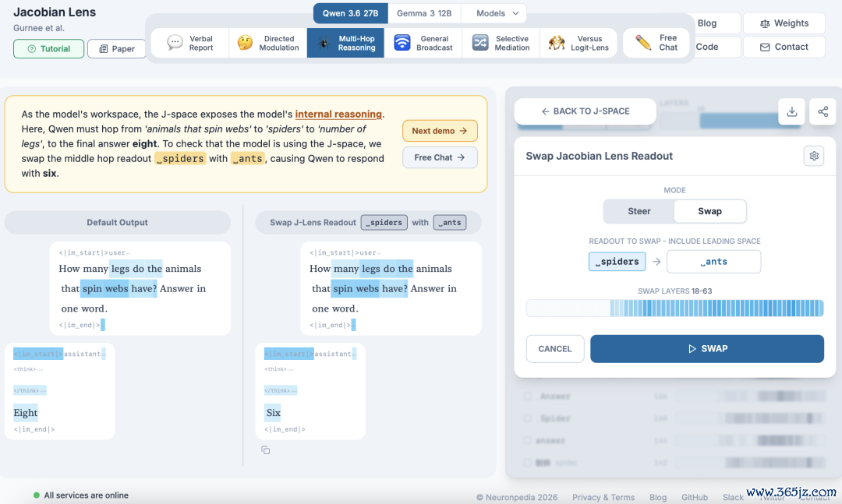Run the SWAP action

(707, 349)
